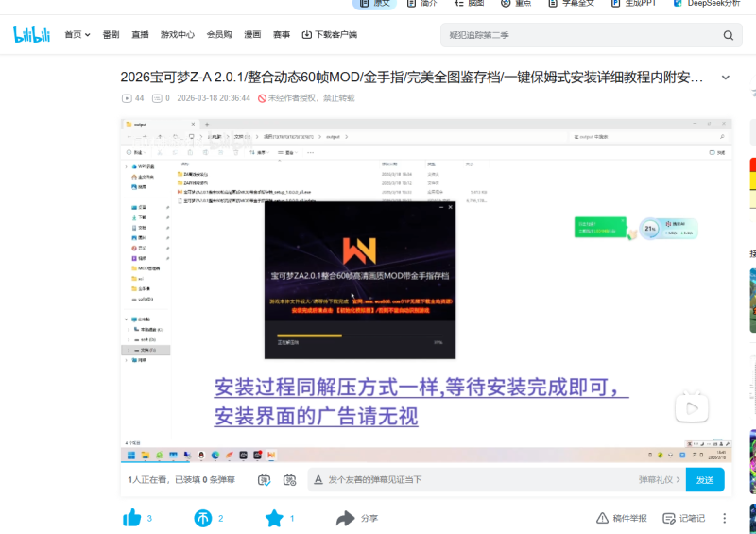Click the 发送 send button
756x534 pixels.
coord(705,479)
